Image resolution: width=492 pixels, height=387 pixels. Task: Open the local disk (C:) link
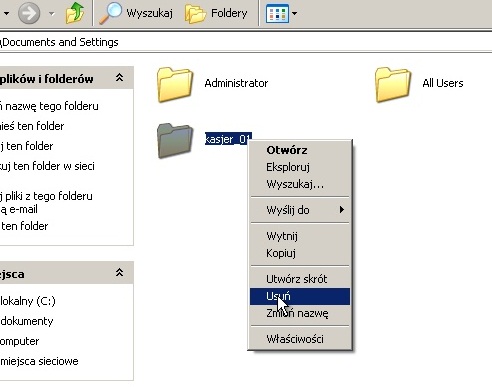click(x=28, y=301)
